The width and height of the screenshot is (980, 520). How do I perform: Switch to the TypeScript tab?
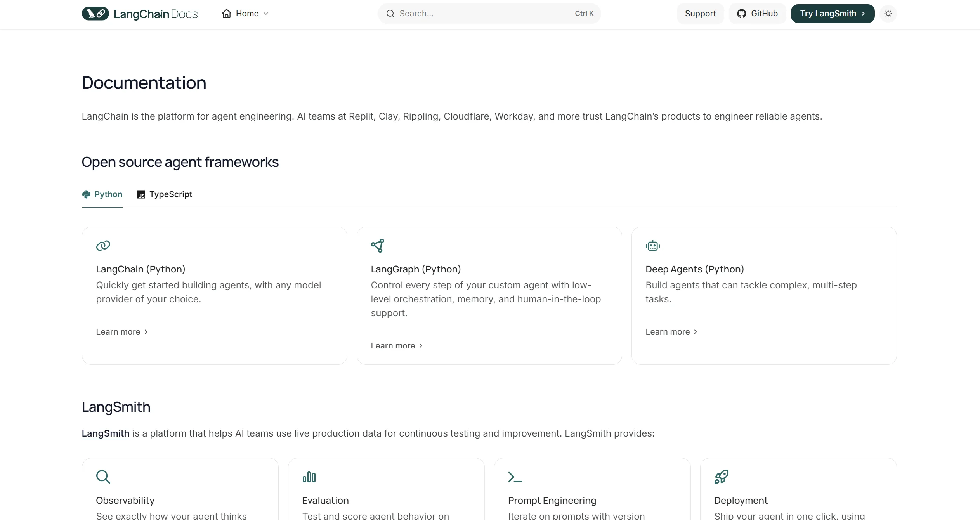(x=164, y=194)
